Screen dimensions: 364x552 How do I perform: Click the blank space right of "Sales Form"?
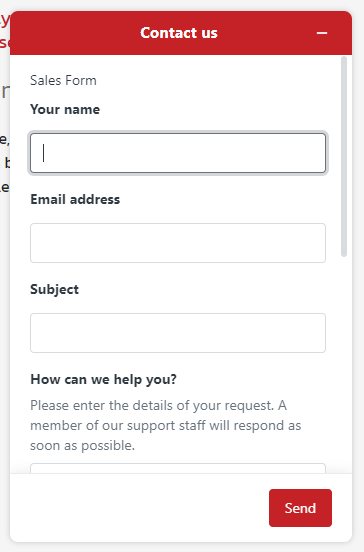[211, 80]
